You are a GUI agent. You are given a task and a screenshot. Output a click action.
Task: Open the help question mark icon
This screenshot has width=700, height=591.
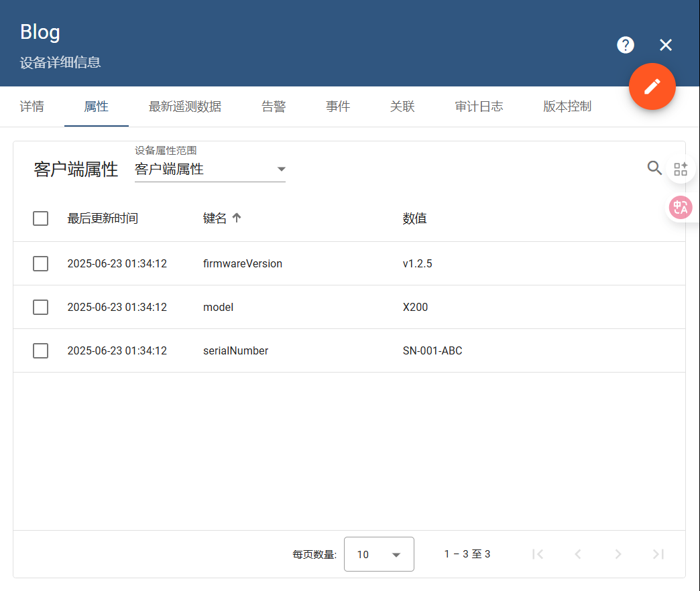625,45
